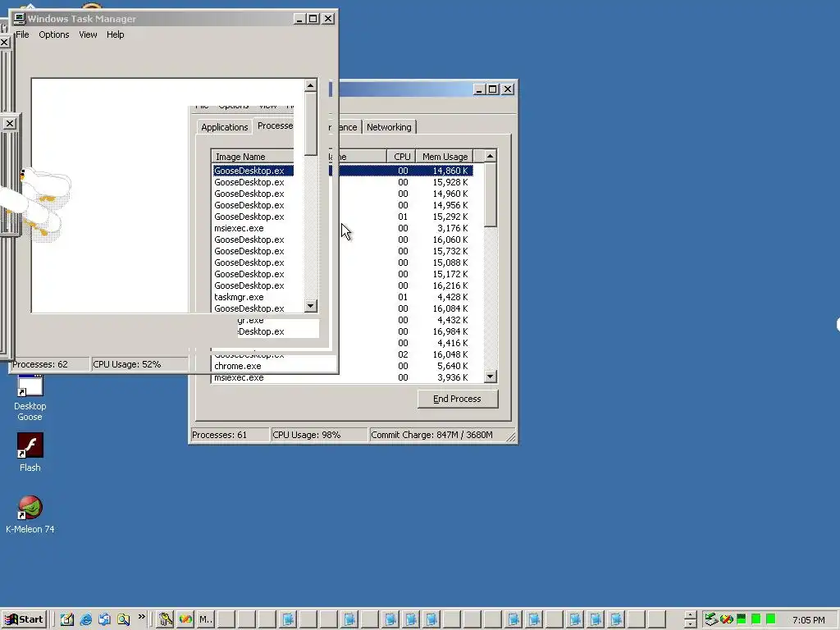This screenshot has height=630, width=840.
Task: Select the row with 14,960 K memory
Action: 343,194
